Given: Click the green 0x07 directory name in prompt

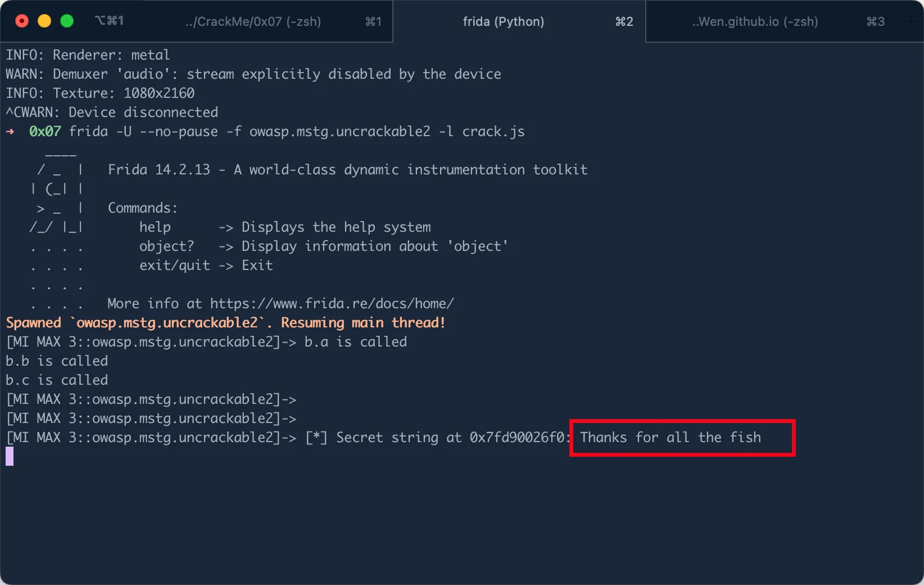Looking at the screenshot, I should (45, 132).
